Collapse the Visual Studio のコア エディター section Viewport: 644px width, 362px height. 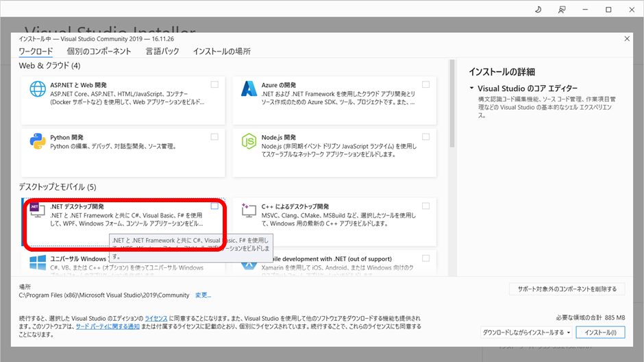pyautogui.click(x=472, y=88)
